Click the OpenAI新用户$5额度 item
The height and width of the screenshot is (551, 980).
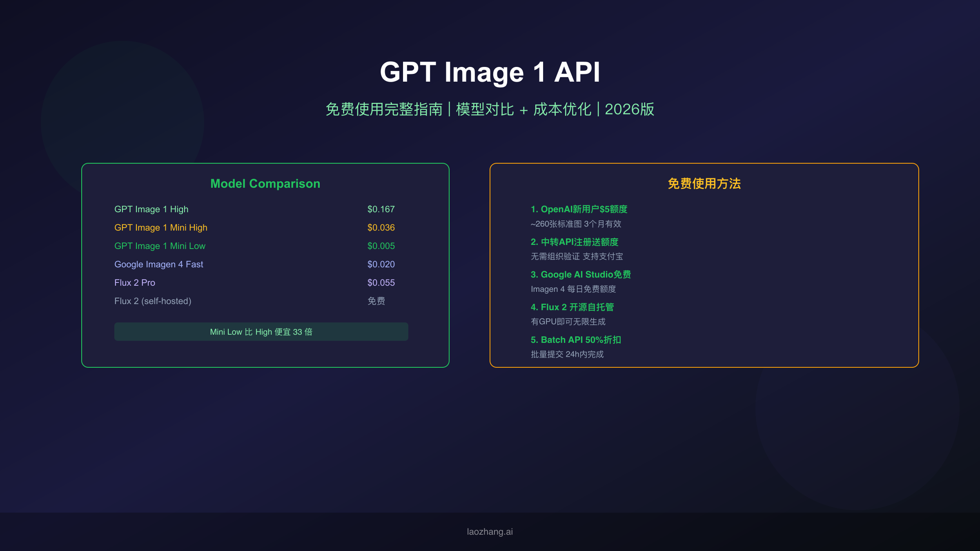(x=579, y=209)
